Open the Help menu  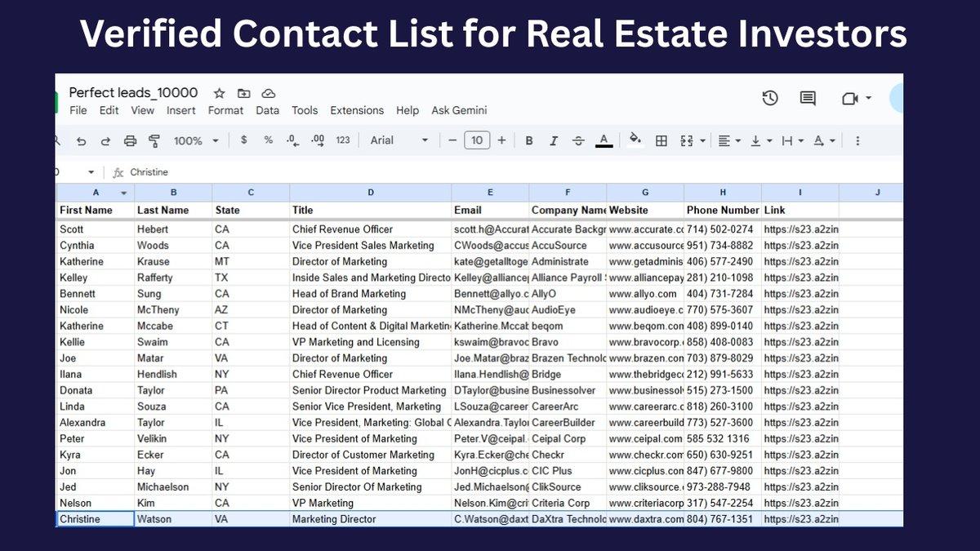(x=408, y=110)
